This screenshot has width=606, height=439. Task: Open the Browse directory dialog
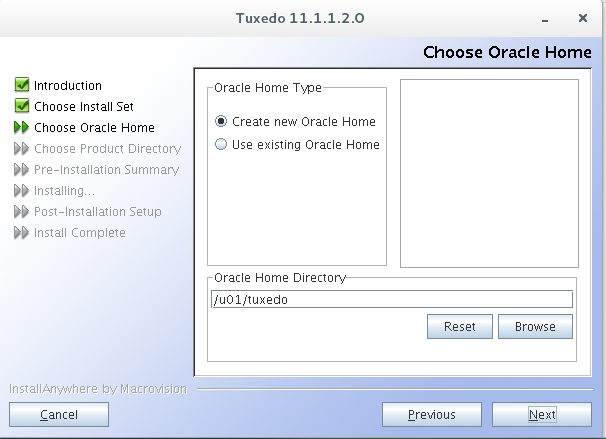pos(535,327)
